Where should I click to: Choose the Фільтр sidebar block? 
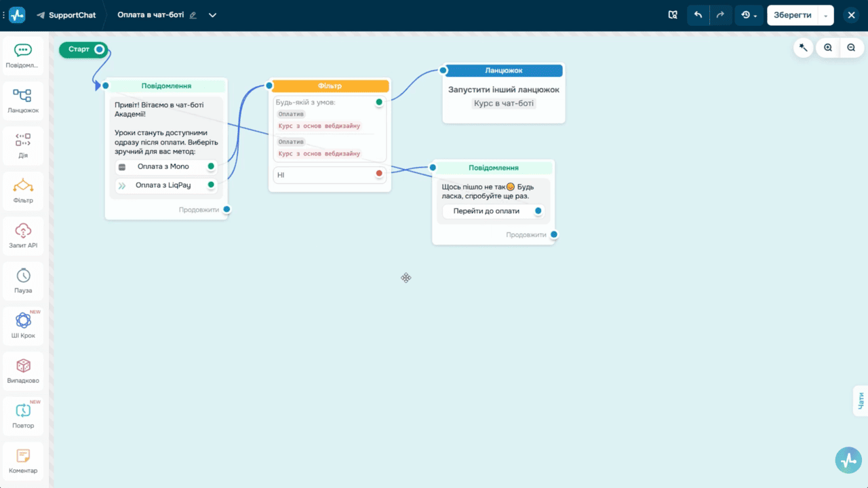23,191
